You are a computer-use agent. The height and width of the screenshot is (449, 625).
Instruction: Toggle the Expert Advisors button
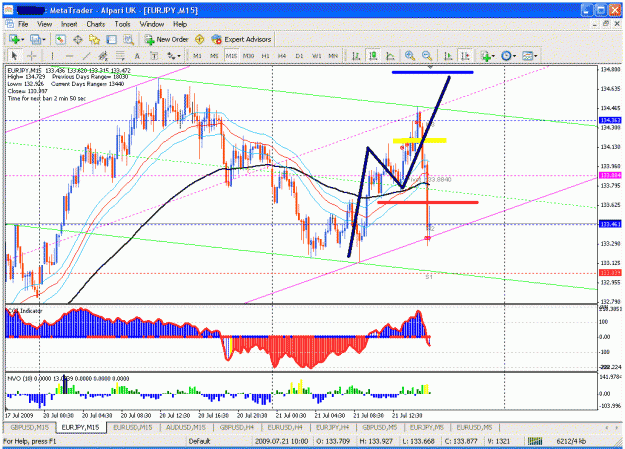click(x=242, y=39)
